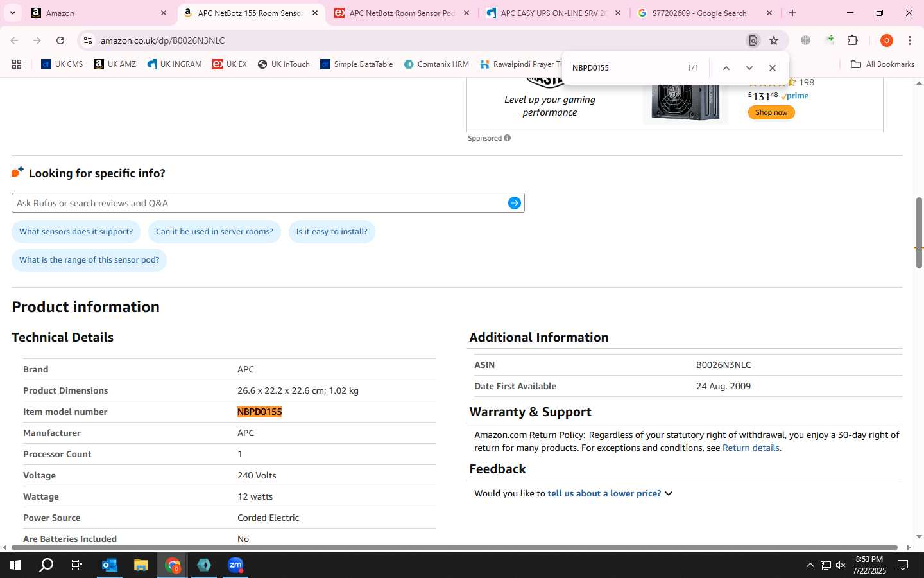
Task: Show hidden system tray icons
Action: coord(810,565)
